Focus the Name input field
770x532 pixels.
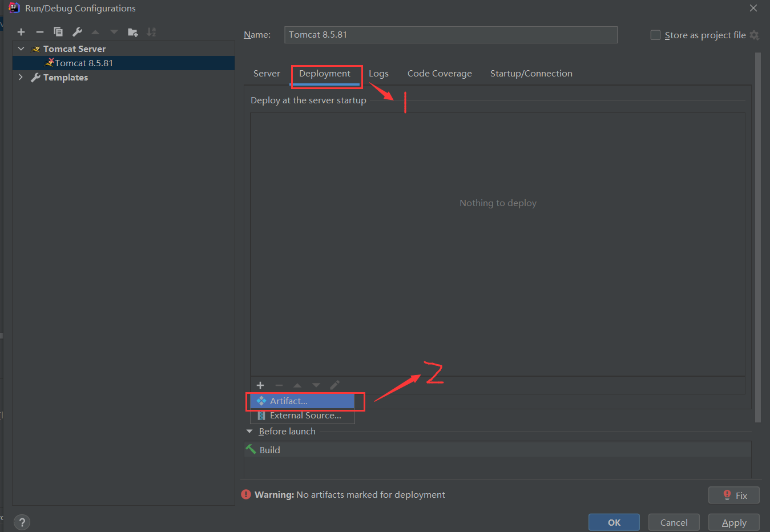pos(451,35)
